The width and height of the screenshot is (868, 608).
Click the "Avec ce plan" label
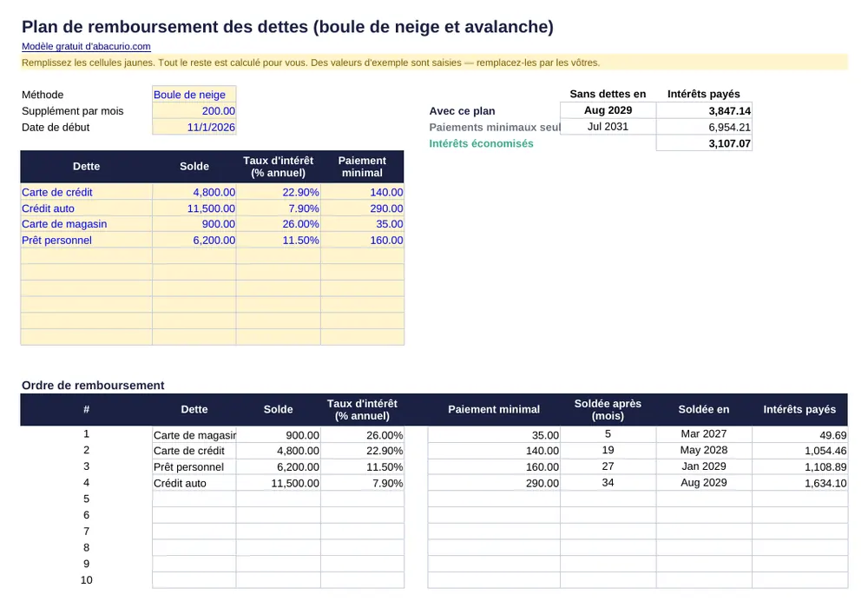click(x=462, y=111)
